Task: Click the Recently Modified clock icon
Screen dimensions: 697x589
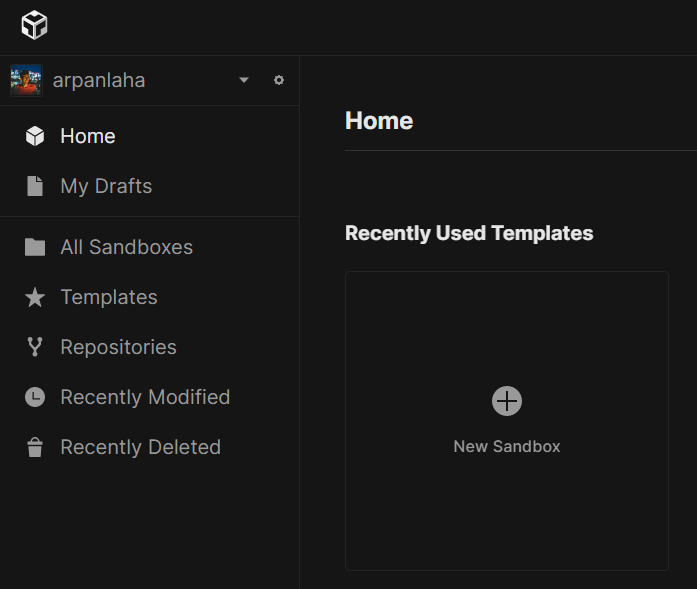Action: pyautogui.click(x=35, y=397)
